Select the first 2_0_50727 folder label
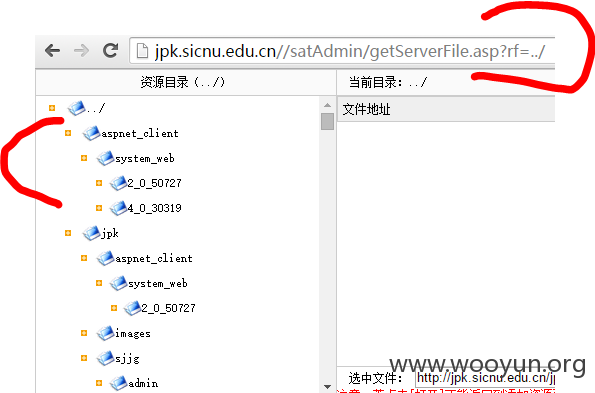595x393 pixels. coord(154,184)
